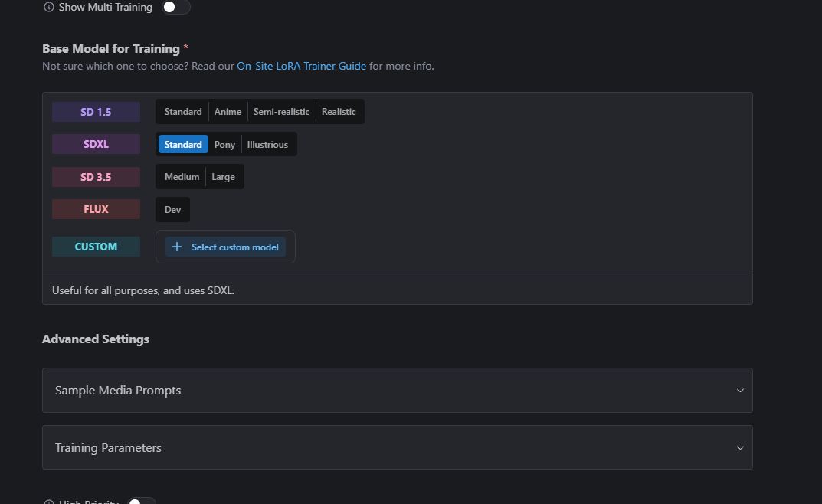Expand the Training Parameters section
The image size is (822, 504).
click(x=398, y=447)
